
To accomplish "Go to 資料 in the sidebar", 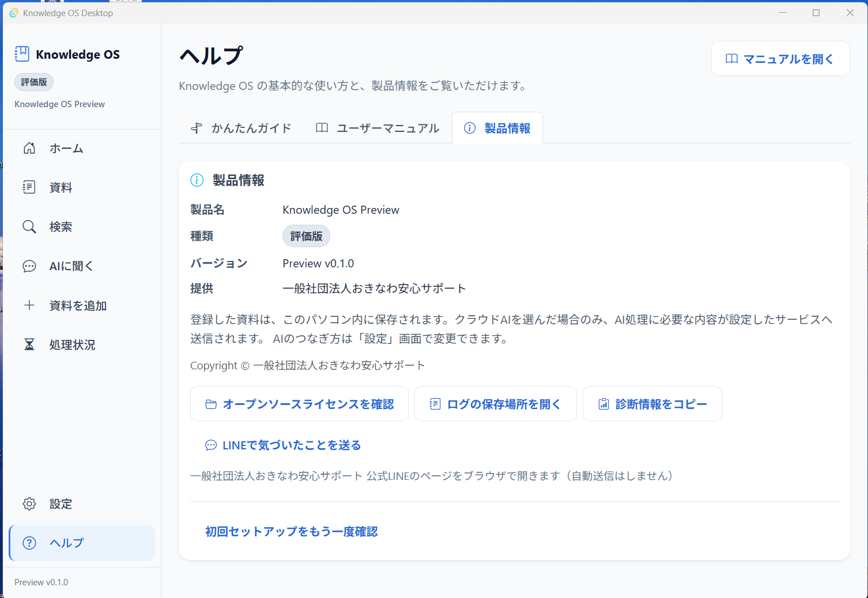I will click(82, 187).
